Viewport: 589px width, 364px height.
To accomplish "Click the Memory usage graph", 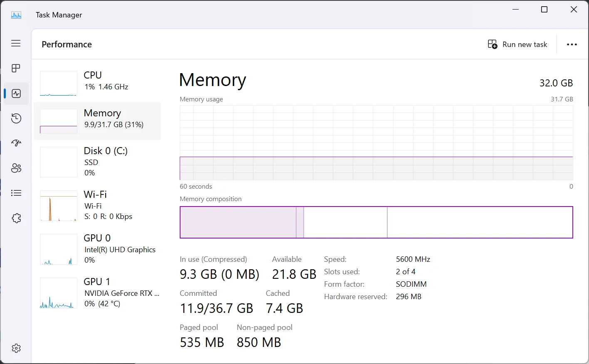I will point(376,143).
